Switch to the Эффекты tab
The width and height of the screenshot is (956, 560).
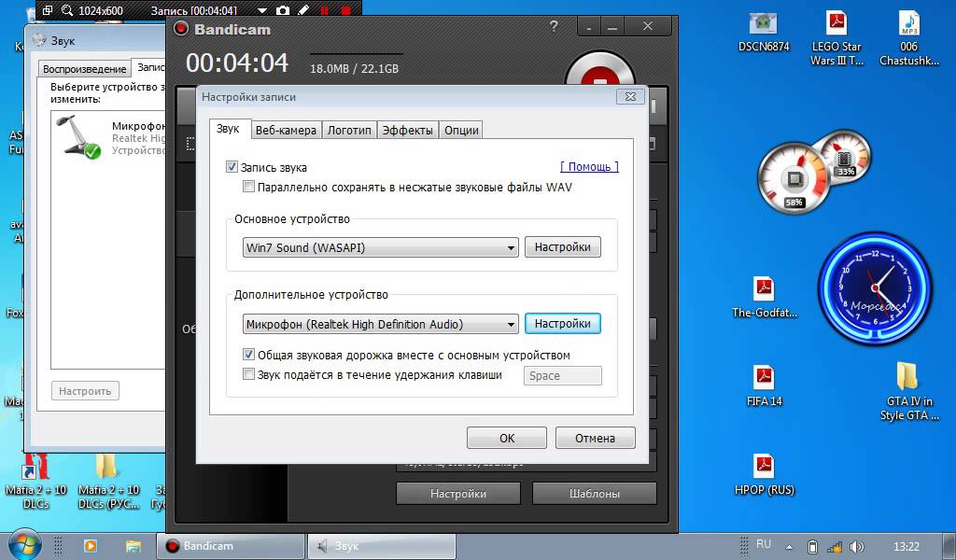pyautogui.click(x=407, y=130)
